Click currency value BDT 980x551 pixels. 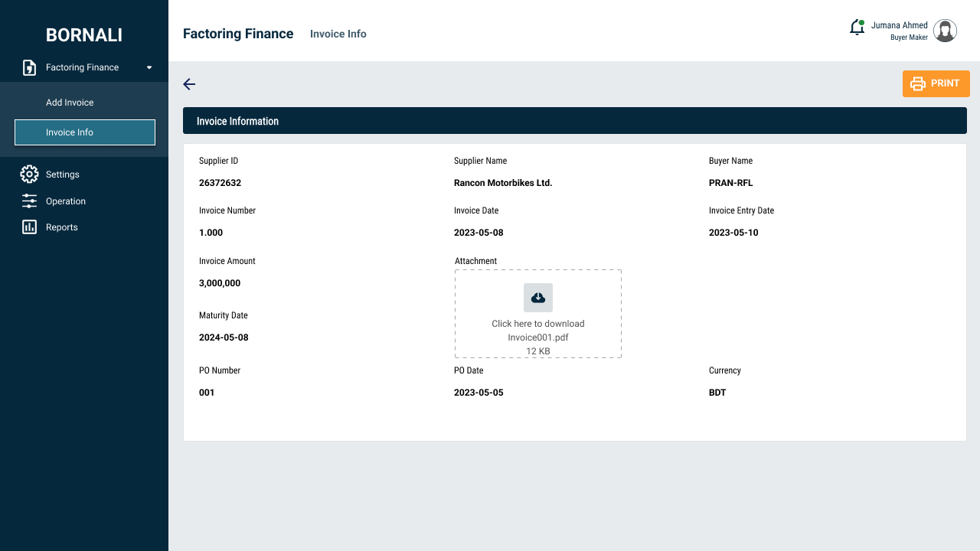coord(717,393)
